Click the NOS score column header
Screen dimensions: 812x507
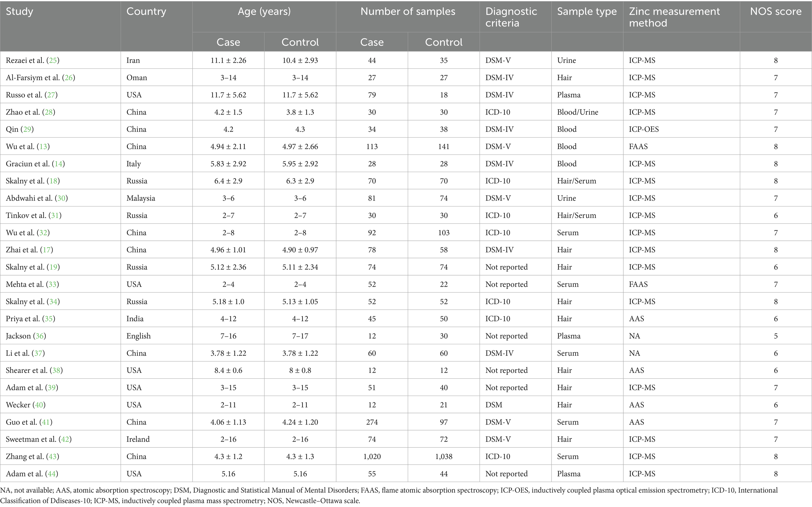(x=776, y=12)
